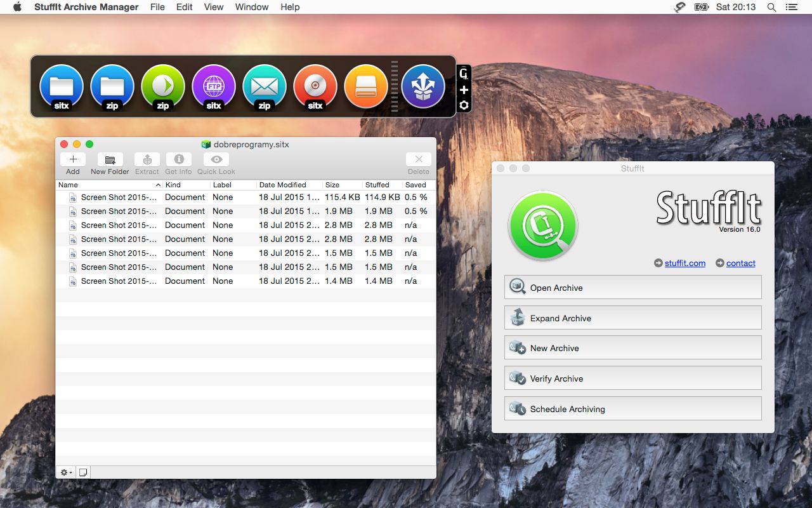This screenshot has height=508, width=812.
Task: Click the green play zip droplet
Action: pyautogui.click(x=163, y=87)
